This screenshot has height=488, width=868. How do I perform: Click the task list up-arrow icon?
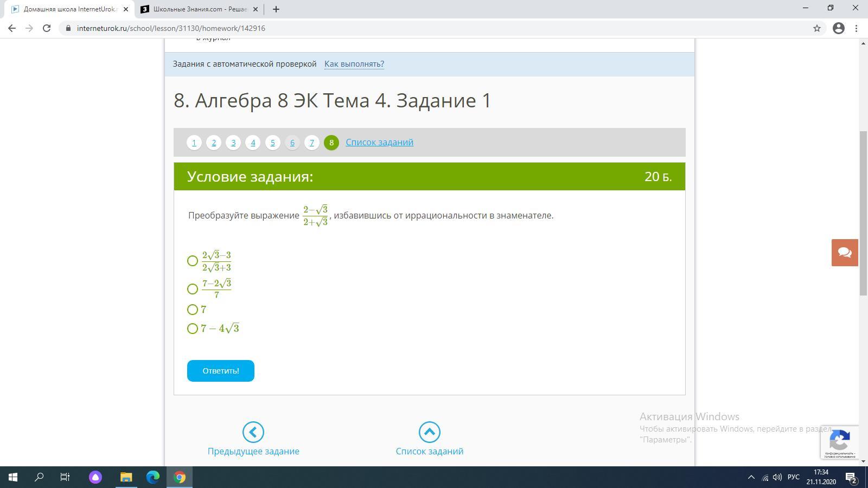click(429, 432)
